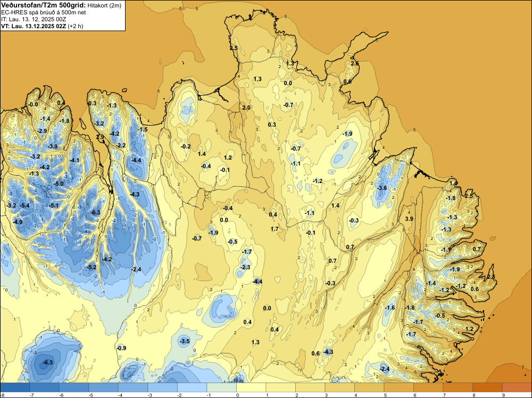Screen dimensions: 532x398
Task: Click the '2.0' temperature value
Action: (x=246, y=107)
